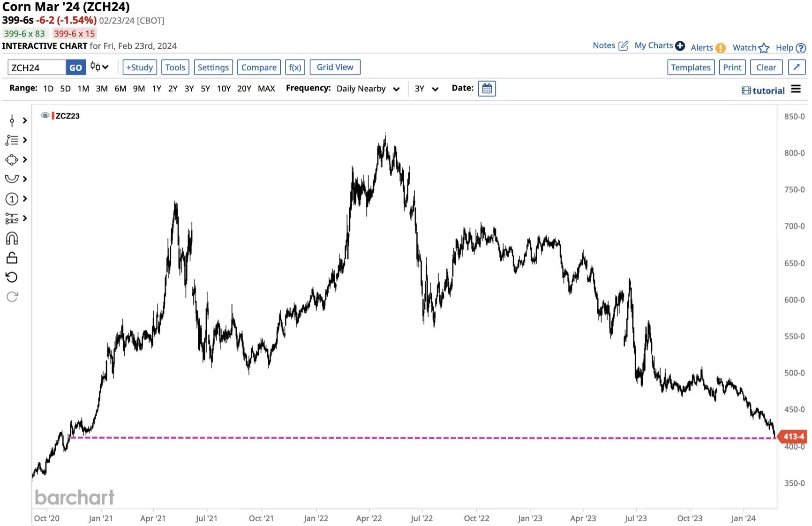Image resolution: width=812 pixels, height=526 pixels.
Task: Click the f(x) expression button
Action: [x=295, y=67]
